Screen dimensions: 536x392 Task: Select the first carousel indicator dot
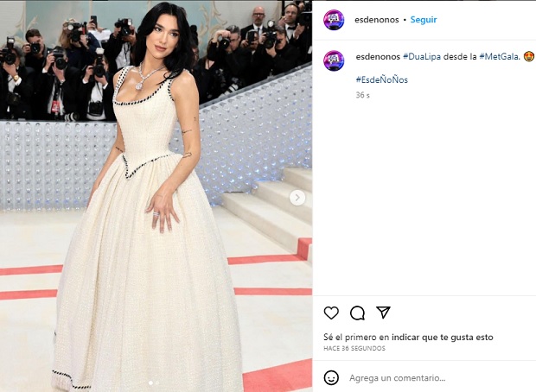(x=150, y=383)
